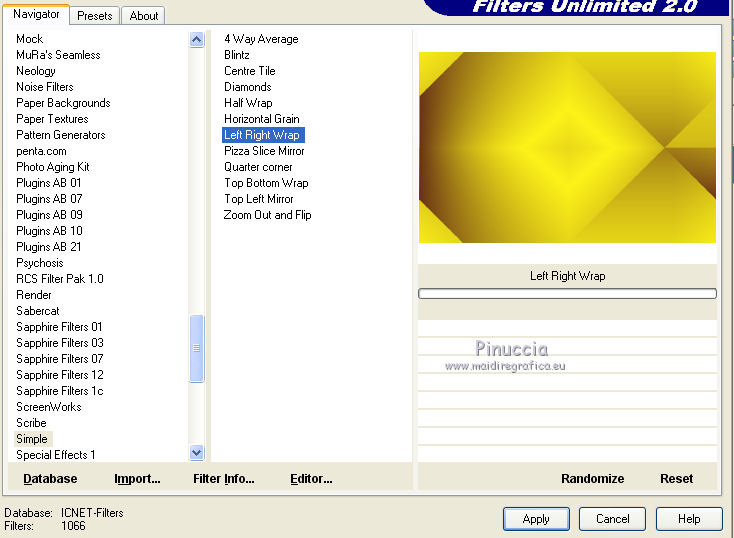
Task: Select Plugins AB 09 category
Action: (x=49, y=214)
